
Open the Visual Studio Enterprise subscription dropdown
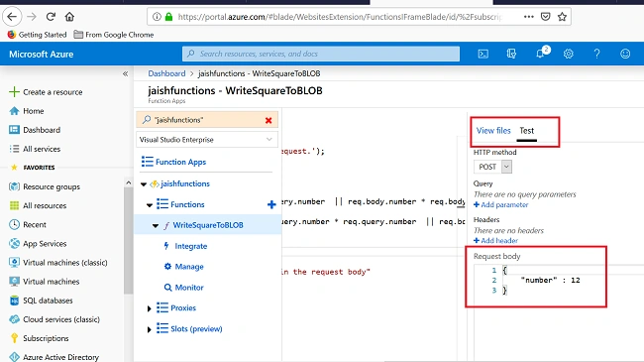pos(207,140)
